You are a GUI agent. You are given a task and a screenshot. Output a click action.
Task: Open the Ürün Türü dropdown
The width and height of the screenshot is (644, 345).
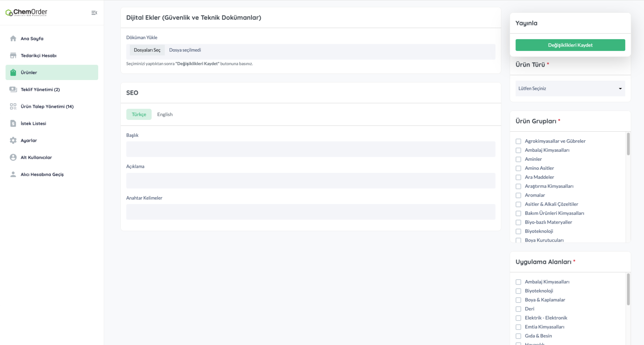(570, 88)
